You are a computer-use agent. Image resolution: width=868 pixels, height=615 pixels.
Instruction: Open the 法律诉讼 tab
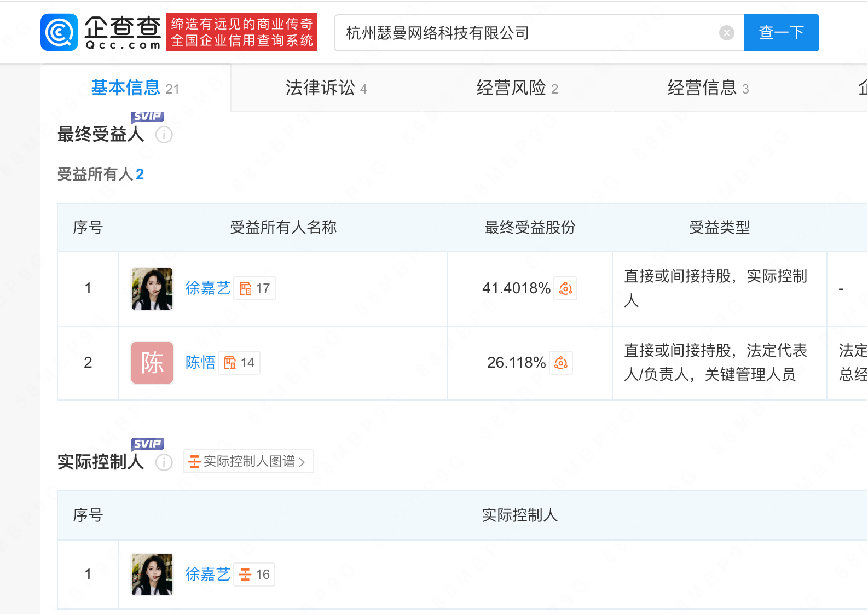click(326, 88)
